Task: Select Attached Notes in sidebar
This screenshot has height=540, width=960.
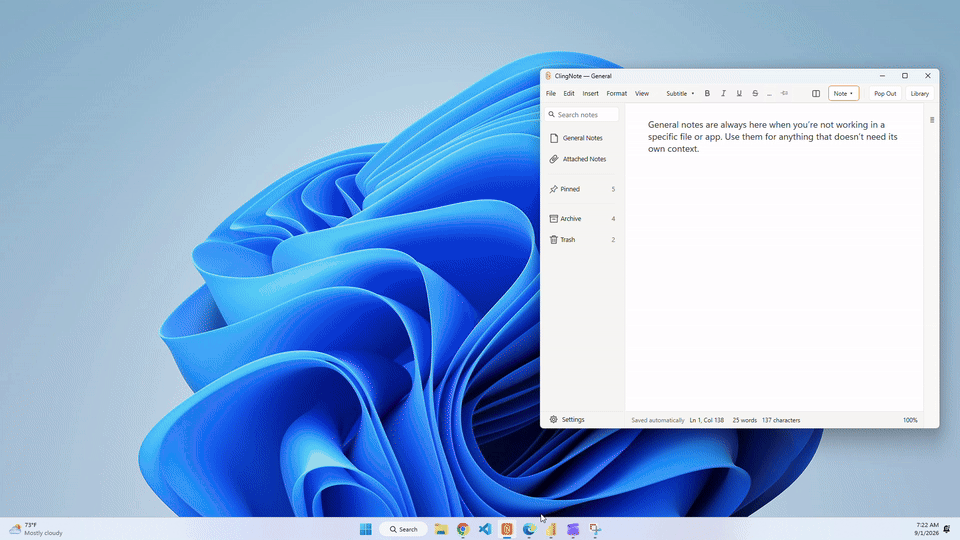Action: (x=582, y=159)
